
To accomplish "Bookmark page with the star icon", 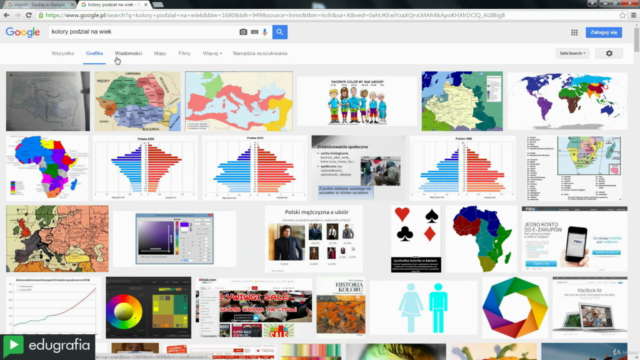I will 622,15.
